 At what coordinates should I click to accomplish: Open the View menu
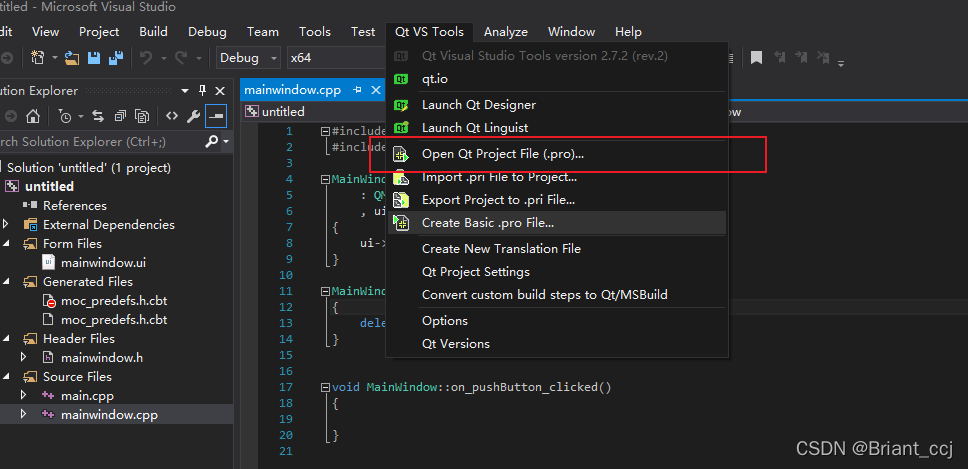(x=46, y=31)
